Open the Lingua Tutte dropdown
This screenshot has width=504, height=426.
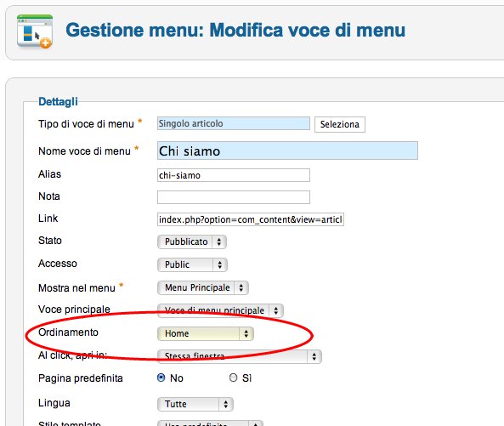[195, 404]
